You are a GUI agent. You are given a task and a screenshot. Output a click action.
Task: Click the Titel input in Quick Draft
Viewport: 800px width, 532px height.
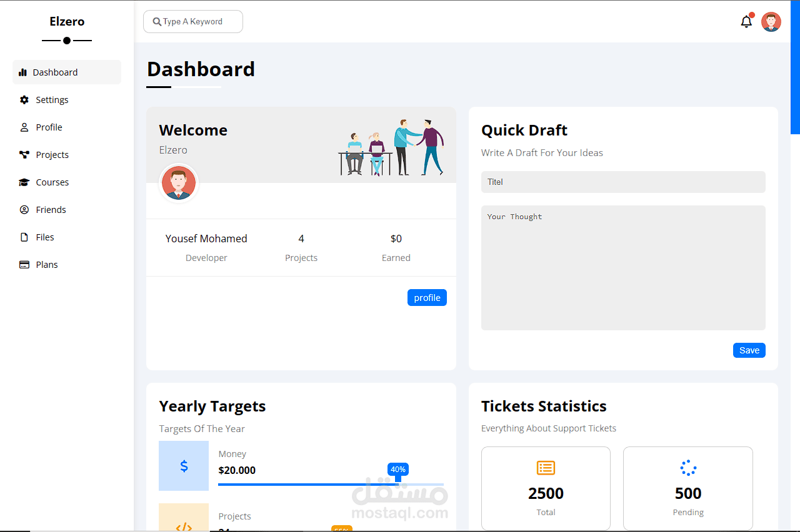(623, 182)
